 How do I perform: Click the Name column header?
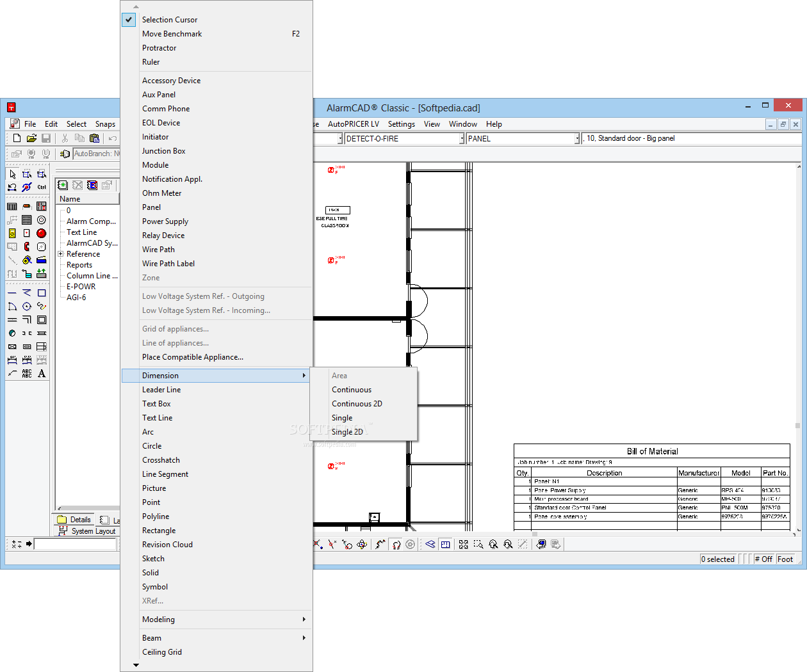pyautogui.click(x=88, y=199)
